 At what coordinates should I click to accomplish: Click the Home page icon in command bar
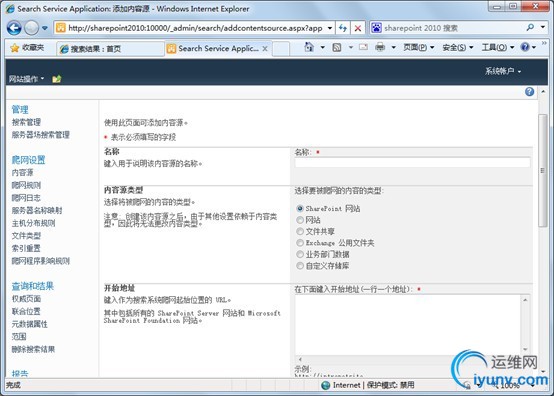[x=309, y=47]
